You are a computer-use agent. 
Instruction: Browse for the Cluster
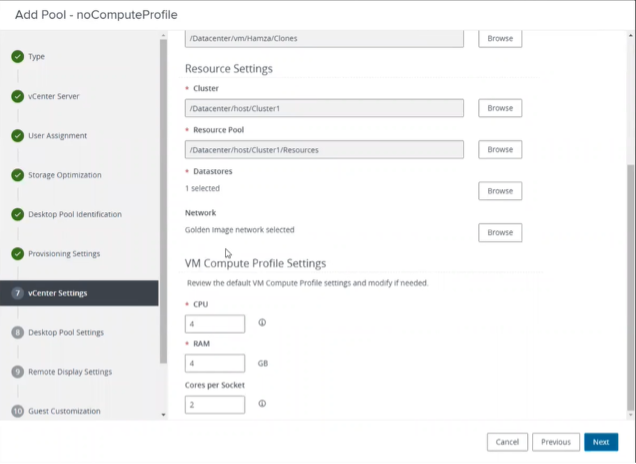(500, 108)
